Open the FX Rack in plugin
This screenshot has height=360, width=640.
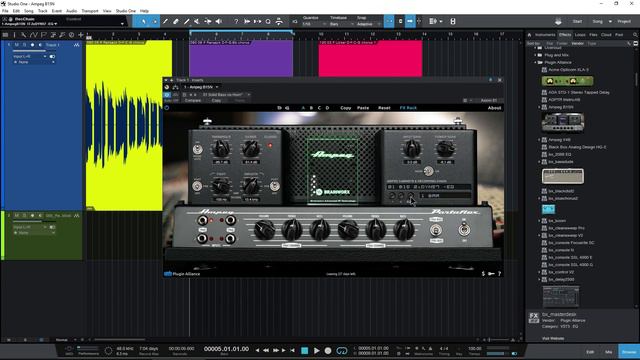(x=408, y=108)
